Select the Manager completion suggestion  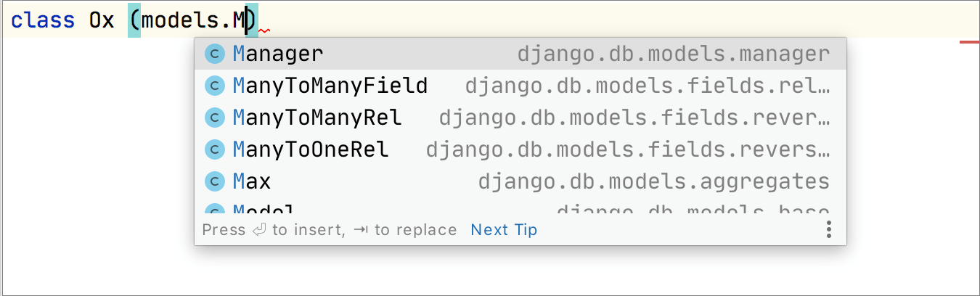[278, 54]
